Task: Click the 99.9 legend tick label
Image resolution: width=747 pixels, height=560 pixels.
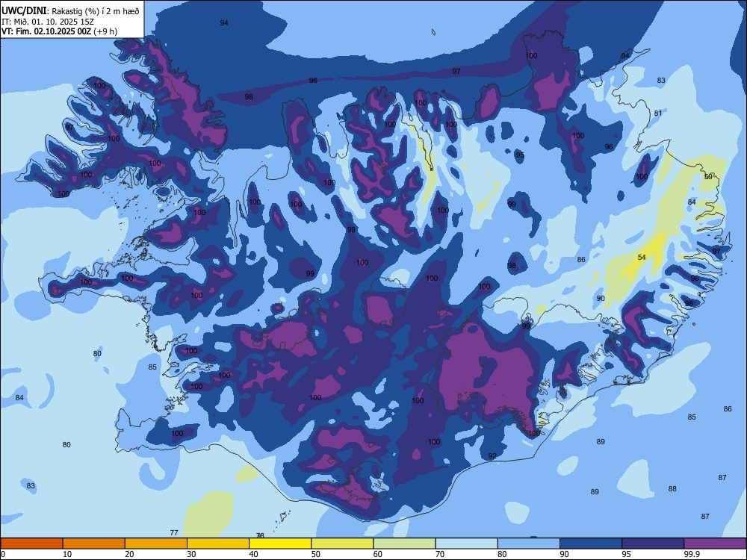Action: (692, 554)
